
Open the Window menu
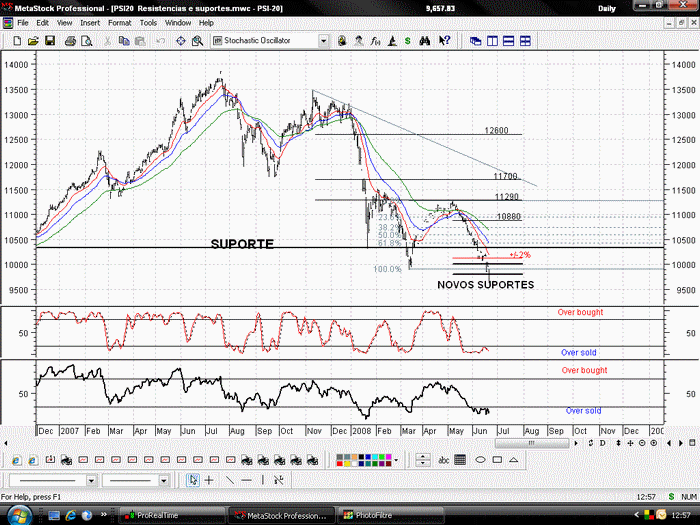(x=178, y=23)
